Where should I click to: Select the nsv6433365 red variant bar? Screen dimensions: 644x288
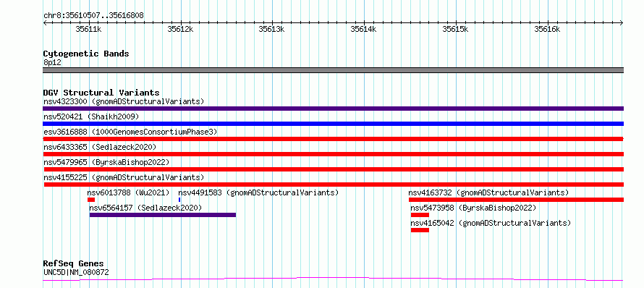(333, 154)
